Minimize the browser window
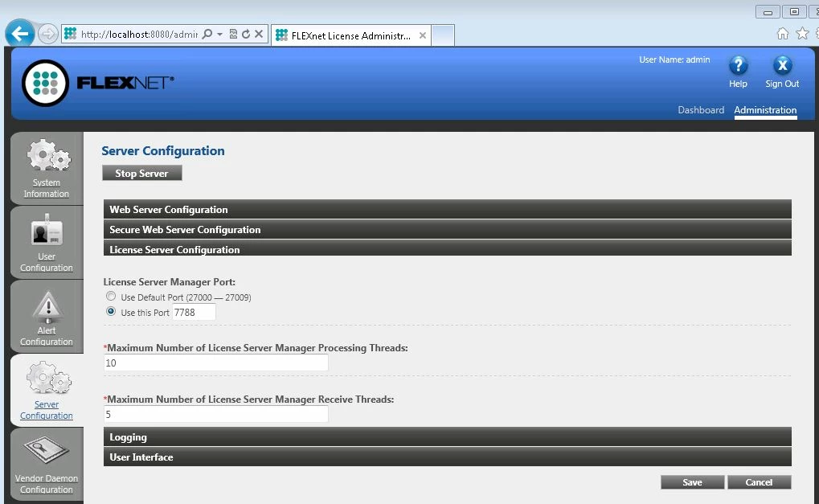Viewport: 819px width, 504px height. [768, 11]
